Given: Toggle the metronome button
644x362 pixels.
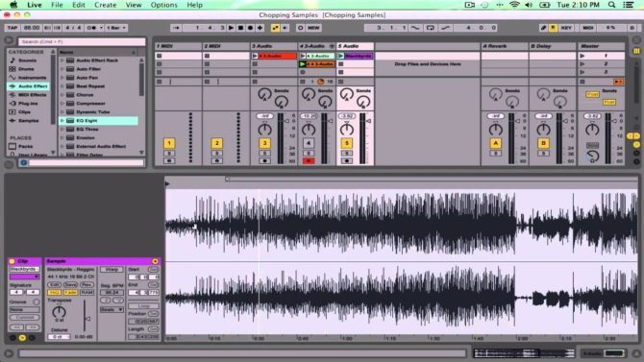Looking at the screenshot, I should pos(91,28).
